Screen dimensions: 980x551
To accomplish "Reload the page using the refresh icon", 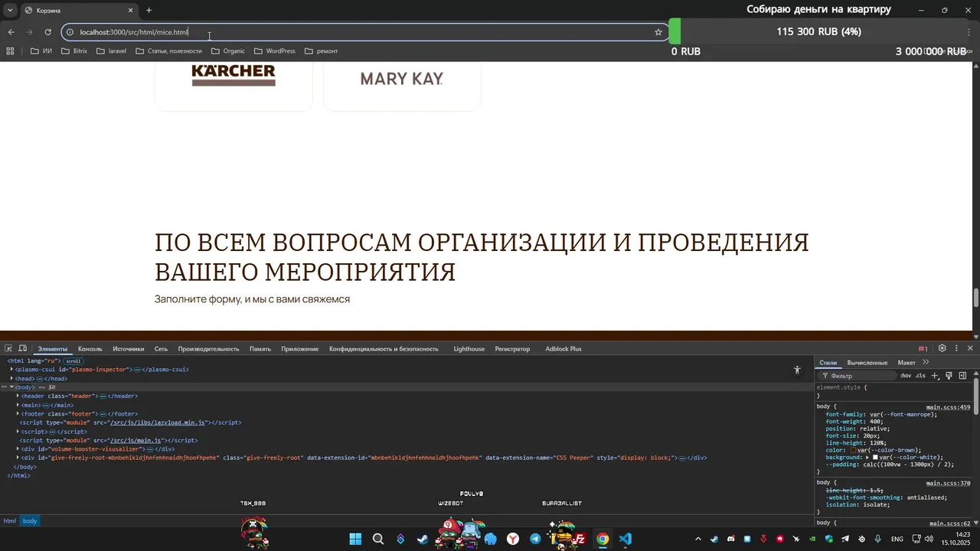I will [x=47, y=32].
